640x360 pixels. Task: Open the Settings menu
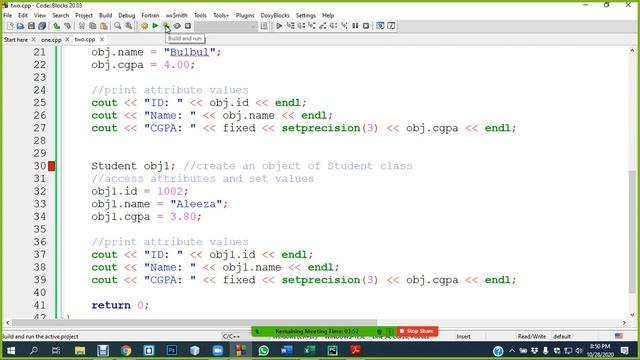point(306,16)
